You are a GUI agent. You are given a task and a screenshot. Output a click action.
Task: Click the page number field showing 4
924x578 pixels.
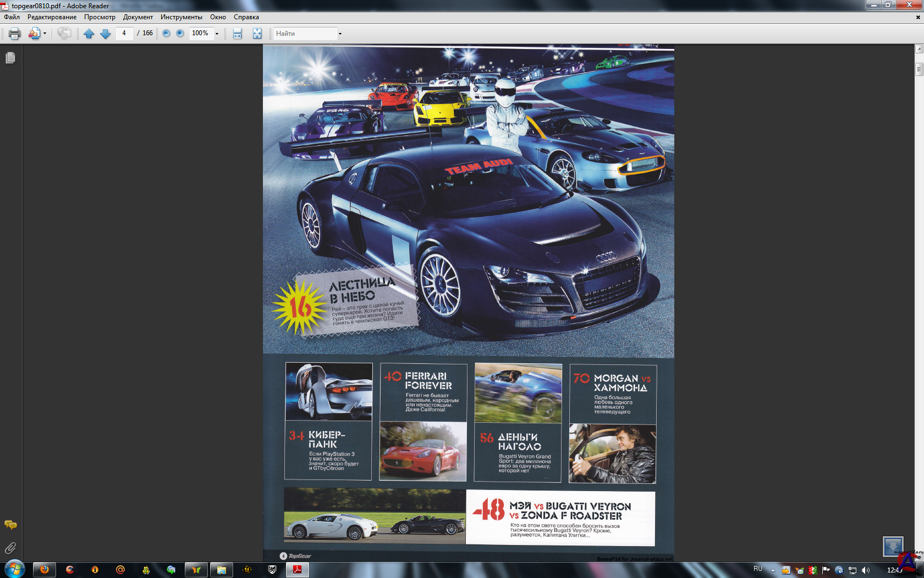coord(124,33)
